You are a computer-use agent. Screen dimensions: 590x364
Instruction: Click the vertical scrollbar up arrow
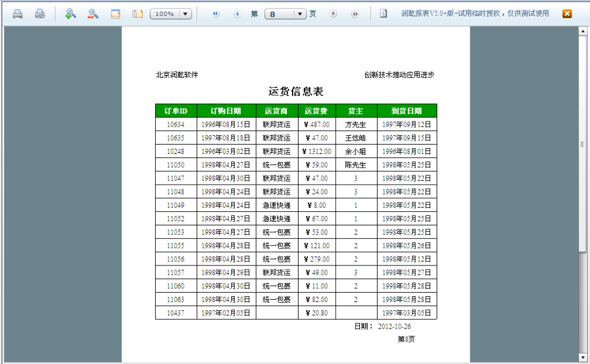tap(583, 31)
